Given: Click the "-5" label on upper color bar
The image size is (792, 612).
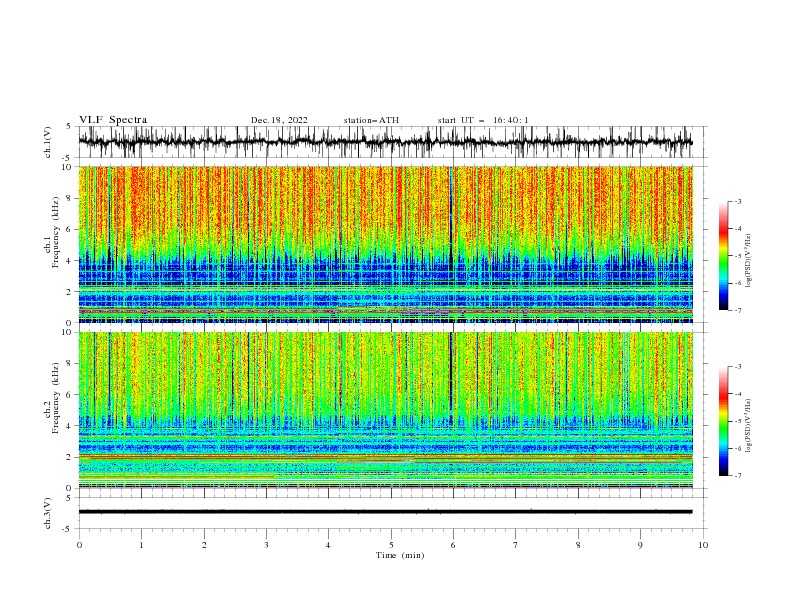Looking at the screenshot, I should point(737,256).
